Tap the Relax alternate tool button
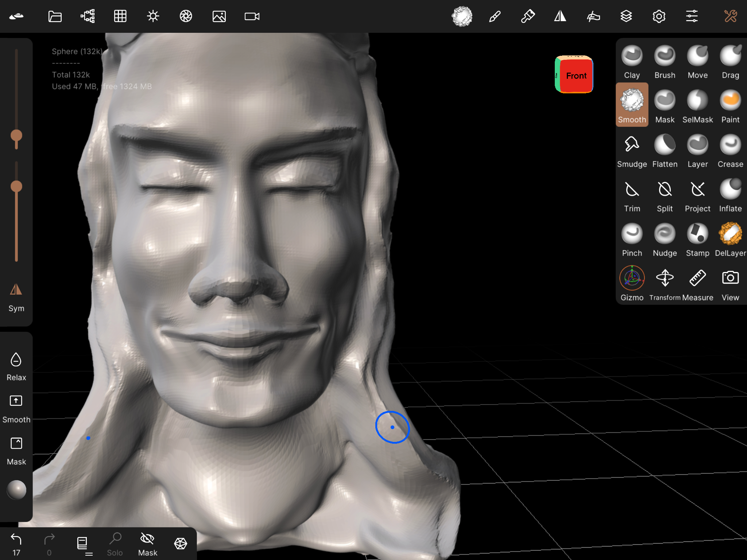 (x=16, y=366)
